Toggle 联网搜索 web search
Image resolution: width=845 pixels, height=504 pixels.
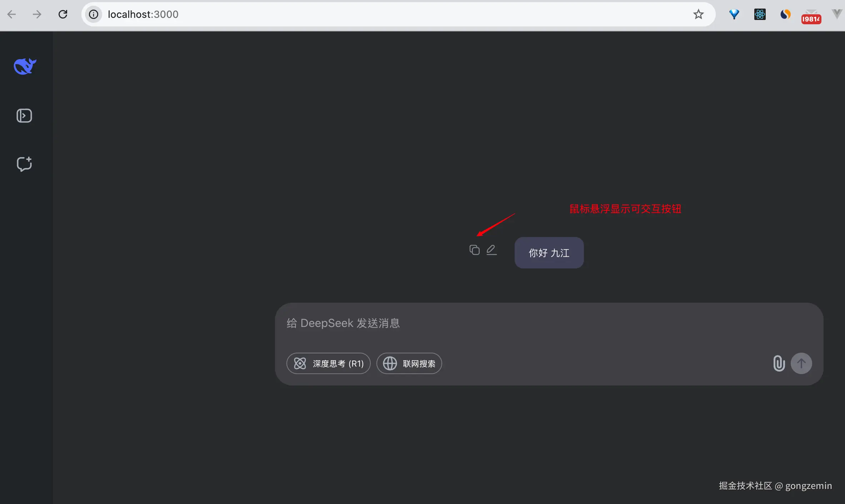(409, 363)
